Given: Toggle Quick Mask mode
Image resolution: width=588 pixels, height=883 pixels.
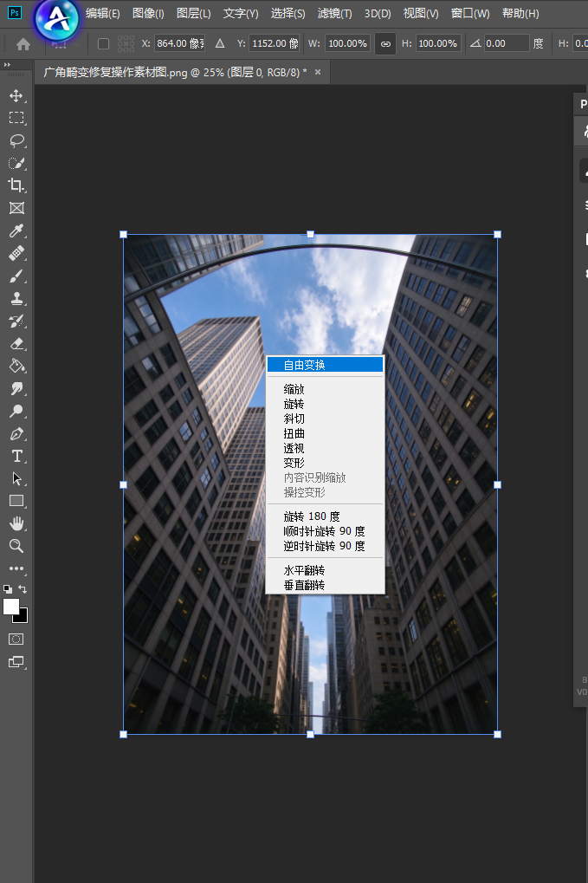Looking at the screenshot, I should pos(16,640).
